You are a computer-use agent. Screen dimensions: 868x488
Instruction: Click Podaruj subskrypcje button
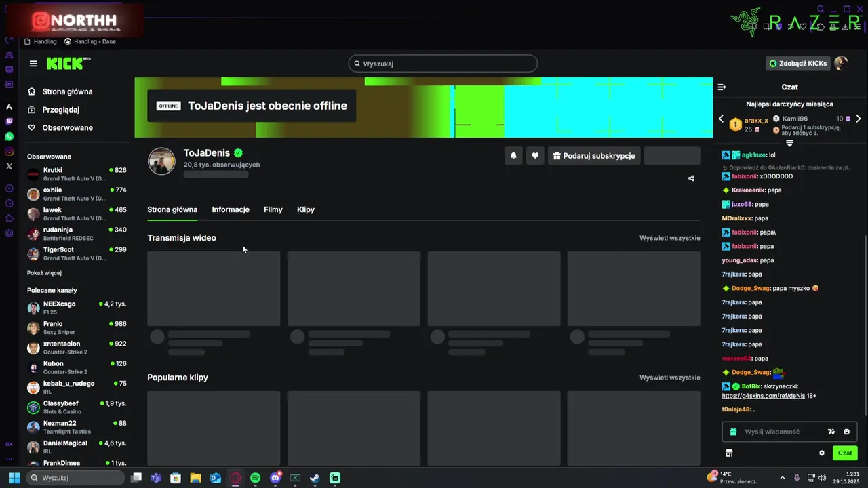594,156
